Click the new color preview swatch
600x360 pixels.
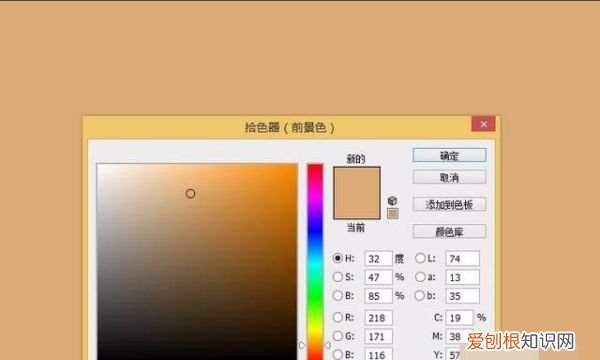[357, 180]
